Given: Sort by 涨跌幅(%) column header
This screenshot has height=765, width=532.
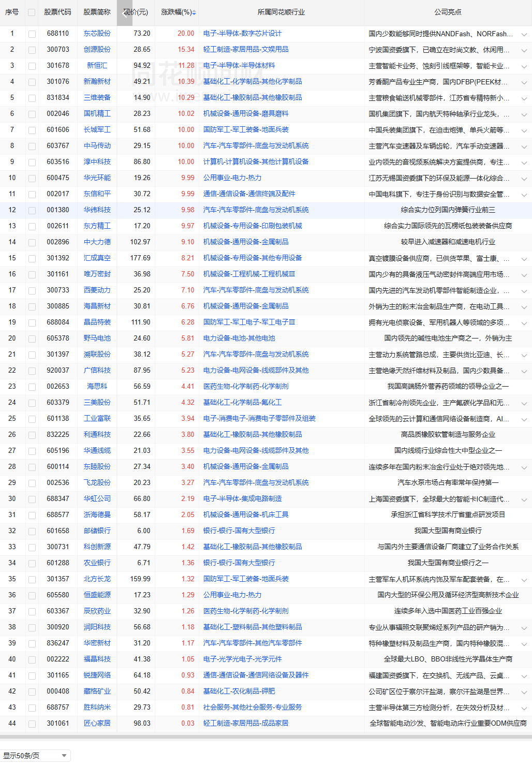Looking at the screenshot, I should pyautogui.click(x=176, y=12).
